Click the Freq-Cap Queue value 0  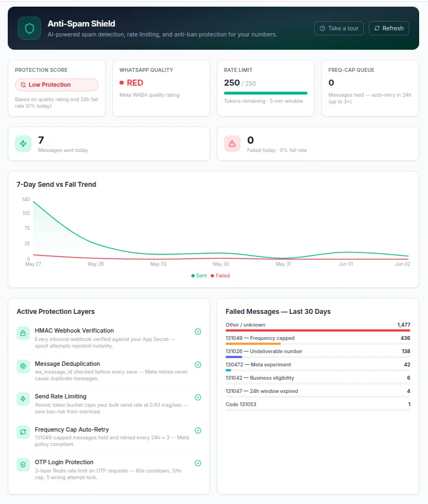tap(331, 82)
